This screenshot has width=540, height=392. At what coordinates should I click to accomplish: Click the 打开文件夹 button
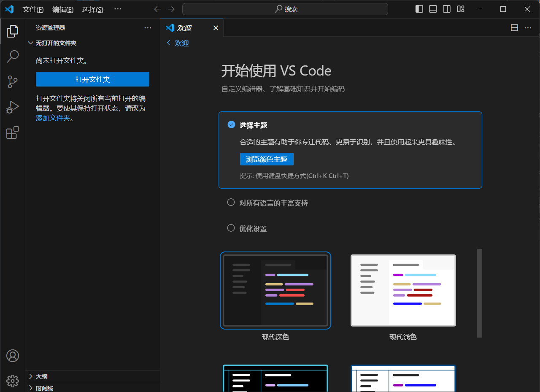pos(92,79)
